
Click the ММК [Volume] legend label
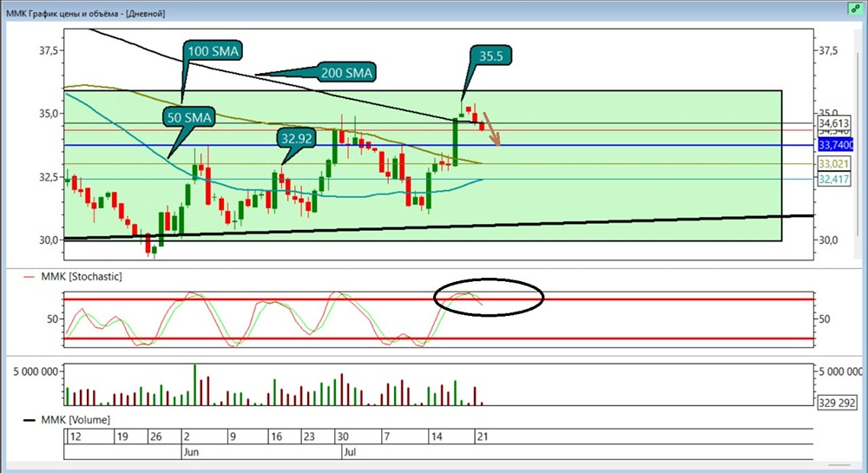(76, 420)
